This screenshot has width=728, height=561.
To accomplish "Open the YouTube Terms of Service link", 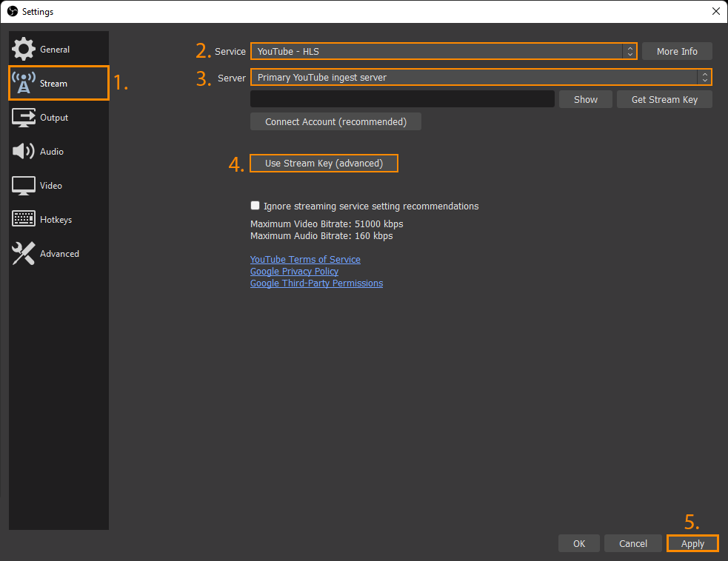I will click(x=305, y=259).
